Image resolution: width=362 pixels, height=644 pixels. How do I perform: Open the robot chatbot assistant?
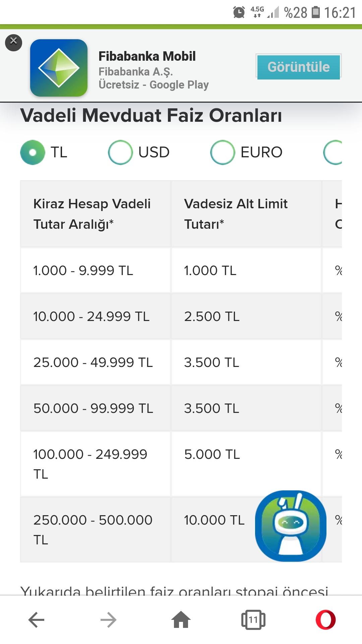pyautogui.click(x=290, y=526)
